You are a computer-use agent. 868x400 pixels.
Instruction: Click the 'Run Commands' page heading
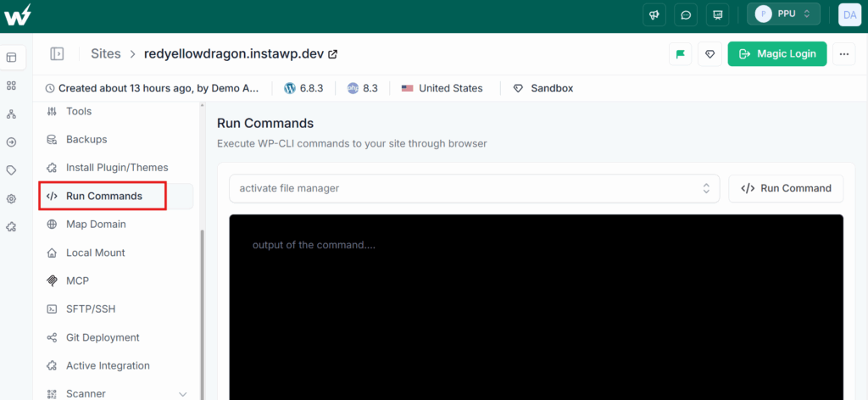click(x=265, y=123)
